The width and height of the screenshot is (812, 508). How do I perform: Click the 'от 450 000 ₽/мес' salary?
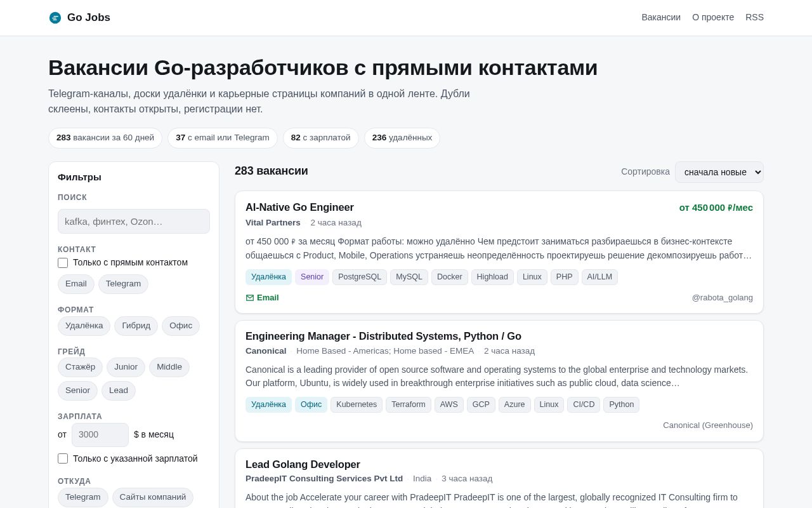(x=716, y=208)
